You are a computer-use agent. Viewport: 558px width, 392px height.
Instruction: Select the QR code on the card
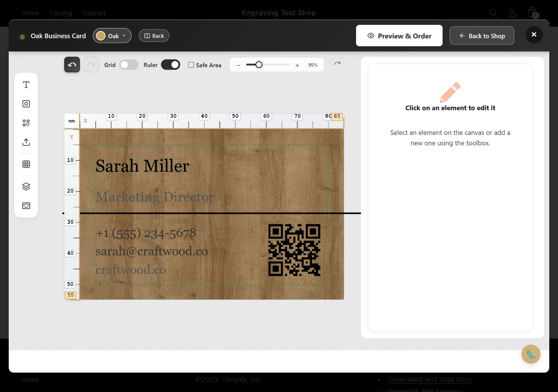(x=294, y=250)
